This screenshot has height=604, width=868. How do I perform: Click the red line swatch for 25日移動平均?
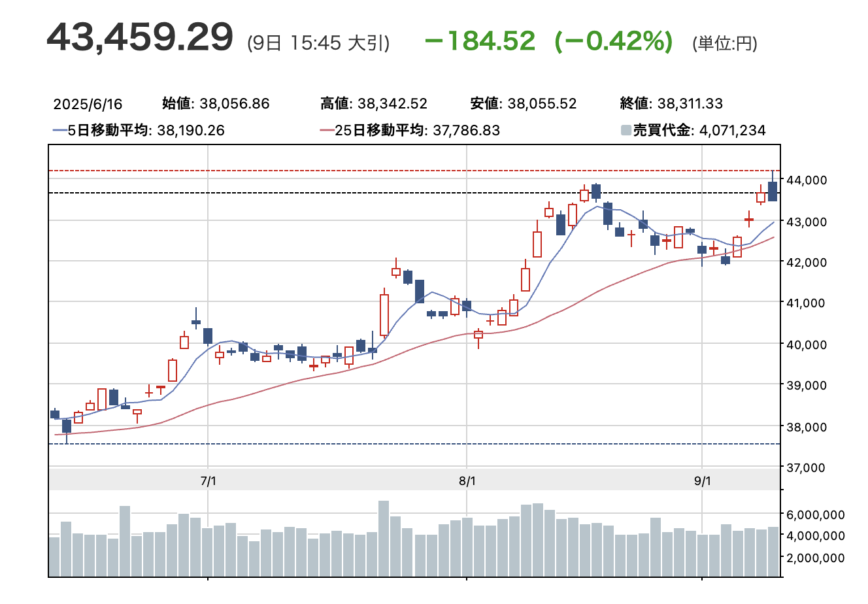[327, 130]
